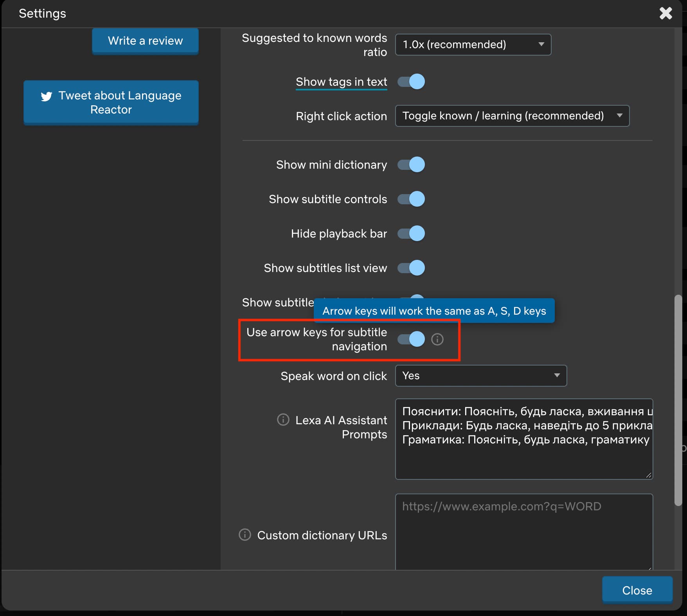Click the settings panel vertical scrollbar
The height and width of the screenshot is (616, 687).
point(678,400)
